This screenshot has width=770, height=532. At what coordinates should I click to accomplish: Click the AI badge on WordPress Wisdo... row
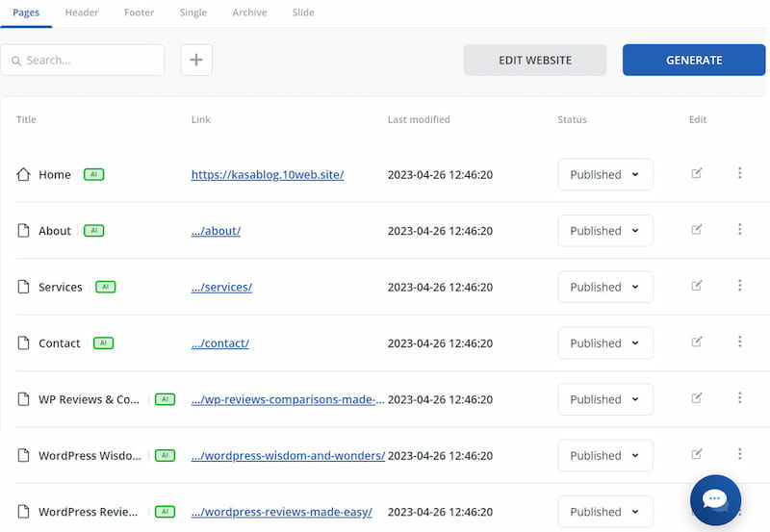(x=165, y=455)
